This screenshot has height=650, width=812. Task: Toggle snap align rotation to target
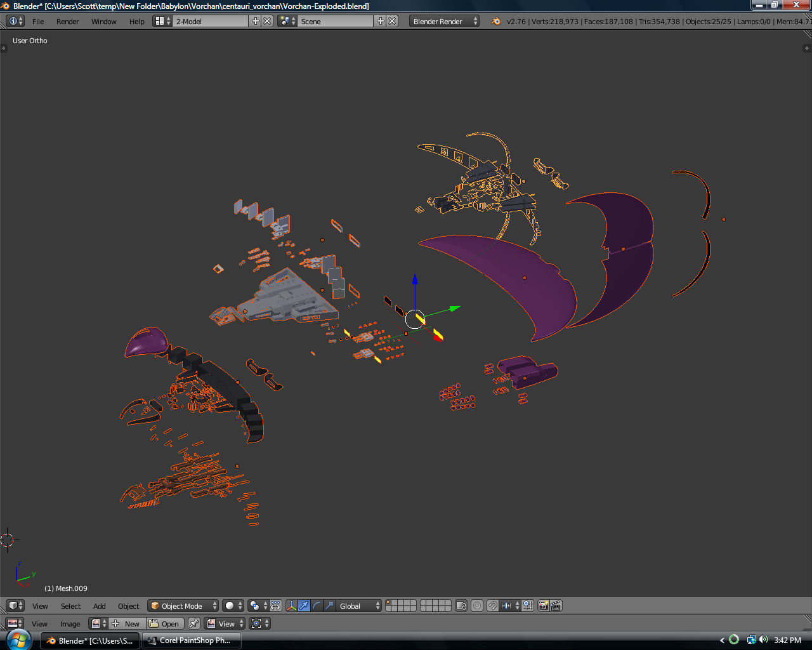coord(528,606)
